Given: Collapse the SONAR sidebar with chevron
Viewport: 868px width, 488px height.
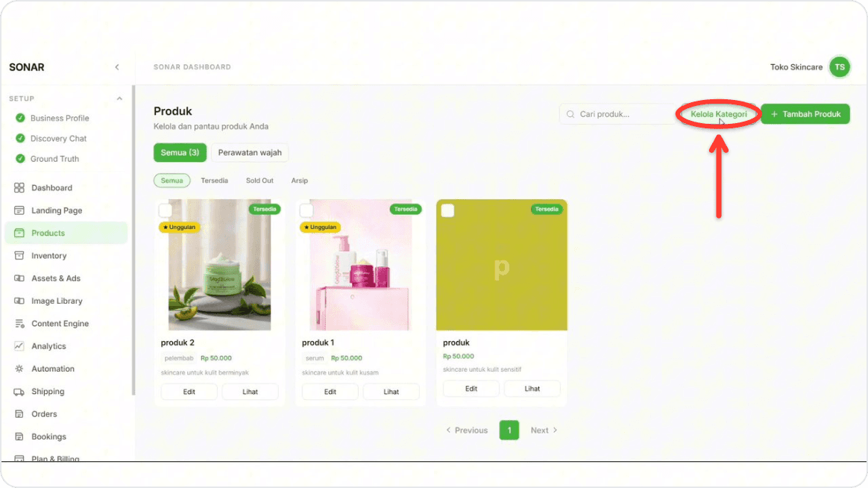Looking at the screenshot, I should 117,67.
